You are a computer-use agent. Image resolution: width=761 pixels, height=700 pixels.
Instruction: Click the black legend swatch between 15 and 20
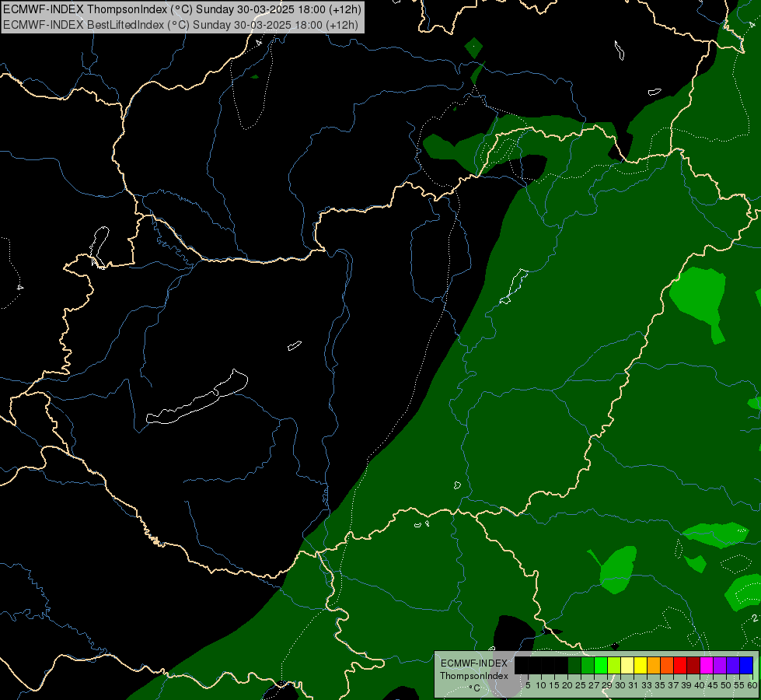point(561,665)
